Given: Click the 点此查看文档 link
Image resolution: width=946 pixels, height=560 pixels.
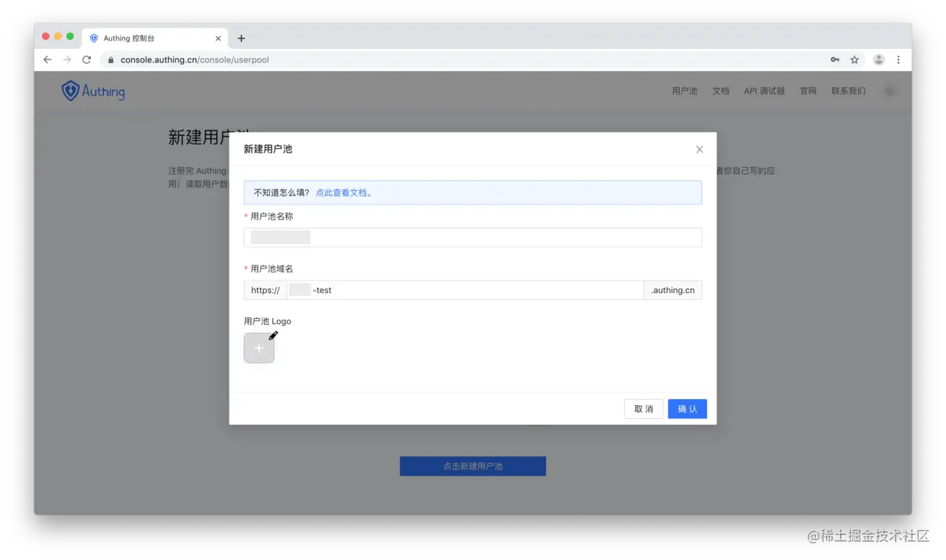Looking at the screenshot, I should [344, 193].
